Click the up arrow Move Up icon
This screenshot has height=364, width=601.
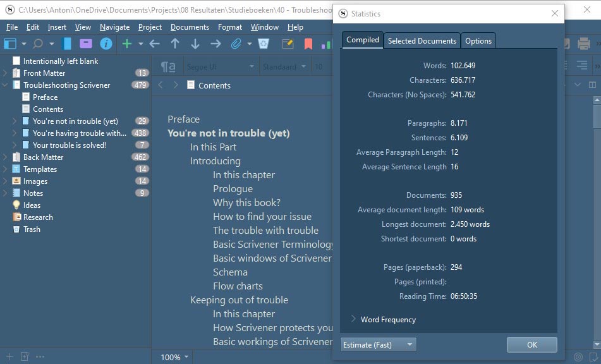pos(175,44)
